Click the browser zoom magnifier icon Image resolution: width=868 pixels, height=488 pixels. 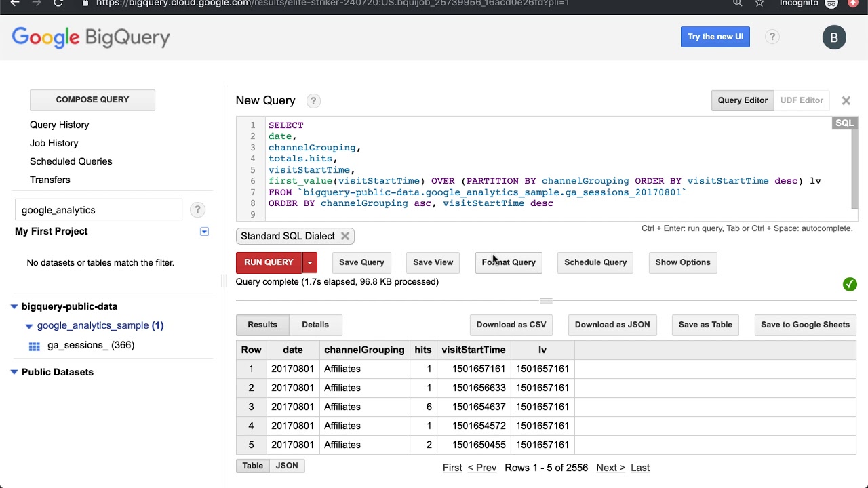point(738,3)
